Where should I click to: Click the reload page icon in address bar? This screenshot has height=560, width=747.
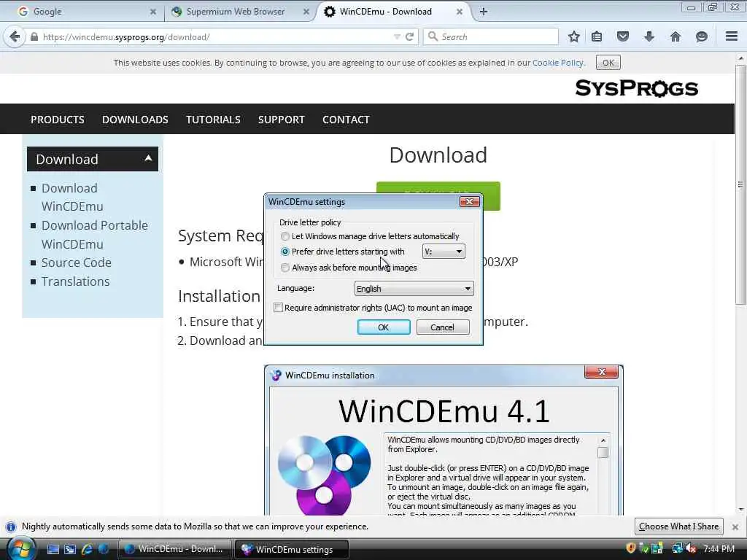click(x=410, y=36)
